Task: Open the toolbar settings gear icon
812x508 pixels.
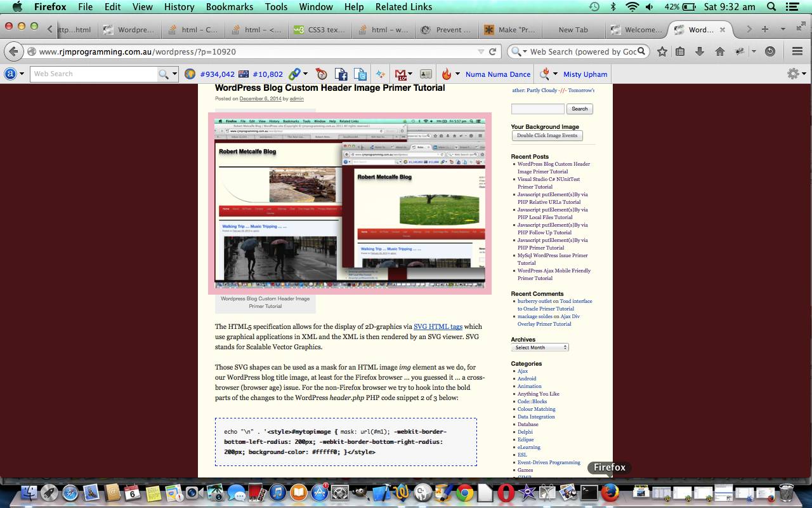Action: 792,74
